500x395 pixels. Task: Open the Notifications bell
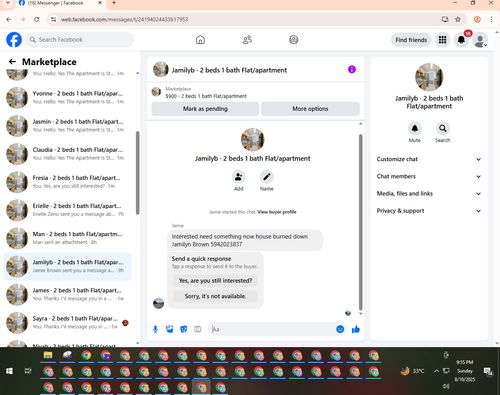tap(461, 40)
